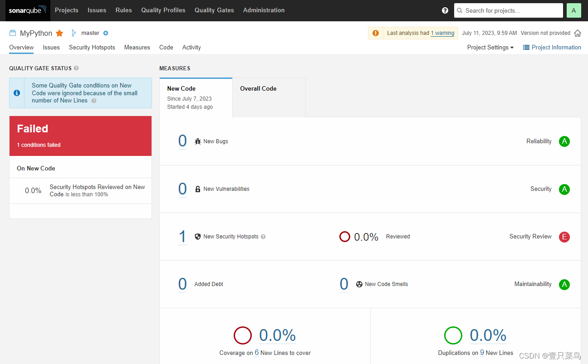The image size is (588, 364).
Task: Click the Maintainability rating A badge
Action: tap(564, 284)
